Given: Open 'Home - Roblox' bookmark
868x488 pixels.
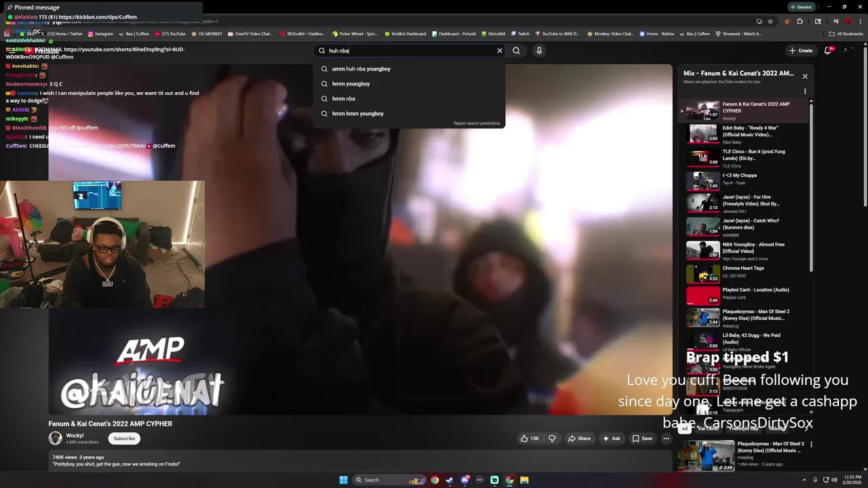Looking at the screenshot, I should click(x=657, y=34).
